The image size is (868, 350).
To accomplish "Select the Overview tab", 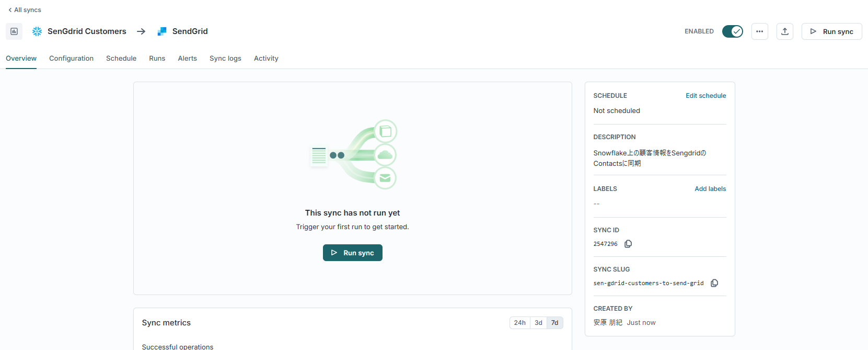I will [21, 59].
